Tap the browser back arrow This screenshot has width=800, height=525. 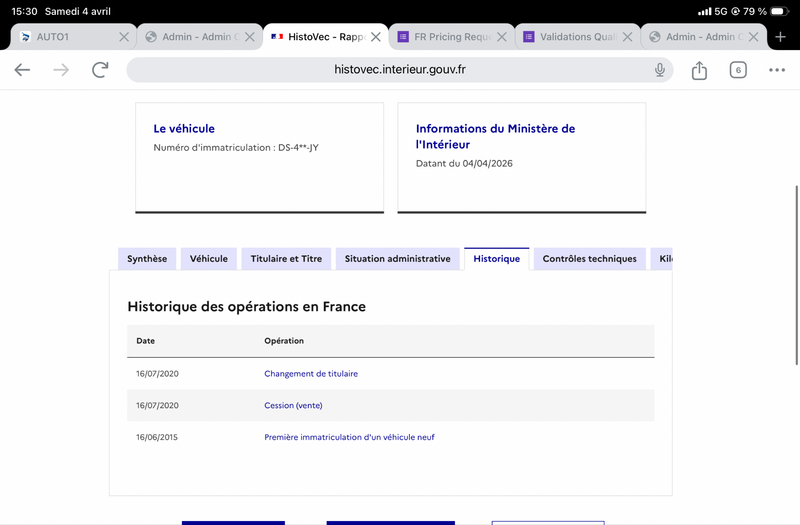coord(22,70)
